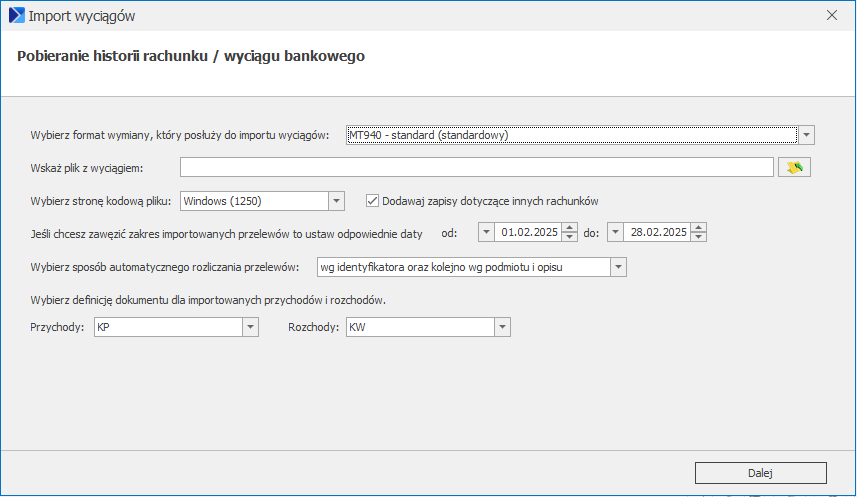This screenshot has width=857, height=497.
Task: Click the app logo in the title bar
Action: click(x=17, y=16)
